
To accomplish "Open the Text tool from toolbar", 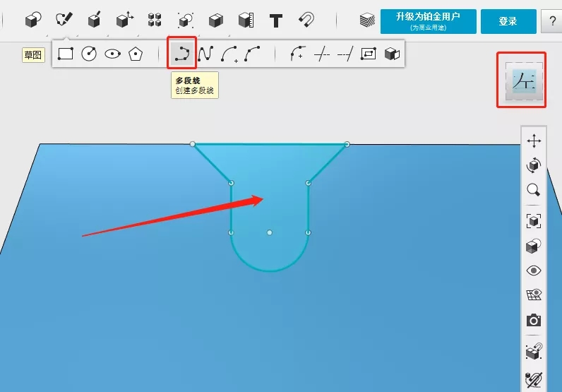I will tap(276, 20).
